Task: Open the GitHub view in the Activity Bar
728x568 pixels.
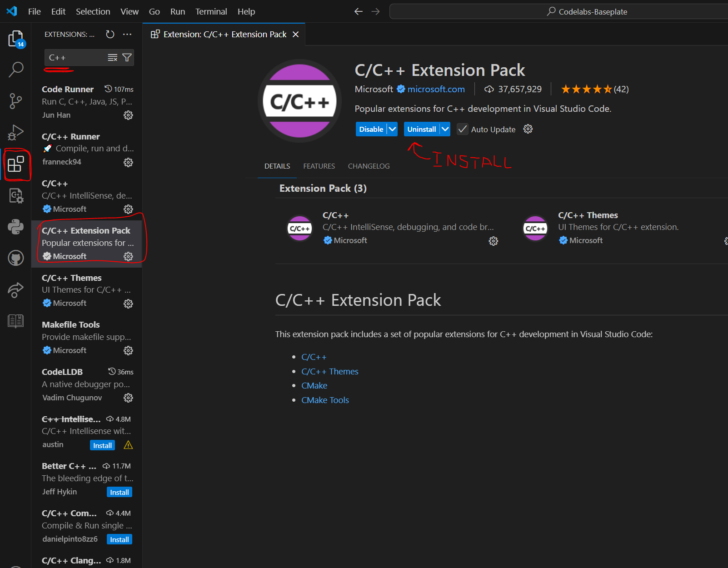Action: tap(16, 257)
